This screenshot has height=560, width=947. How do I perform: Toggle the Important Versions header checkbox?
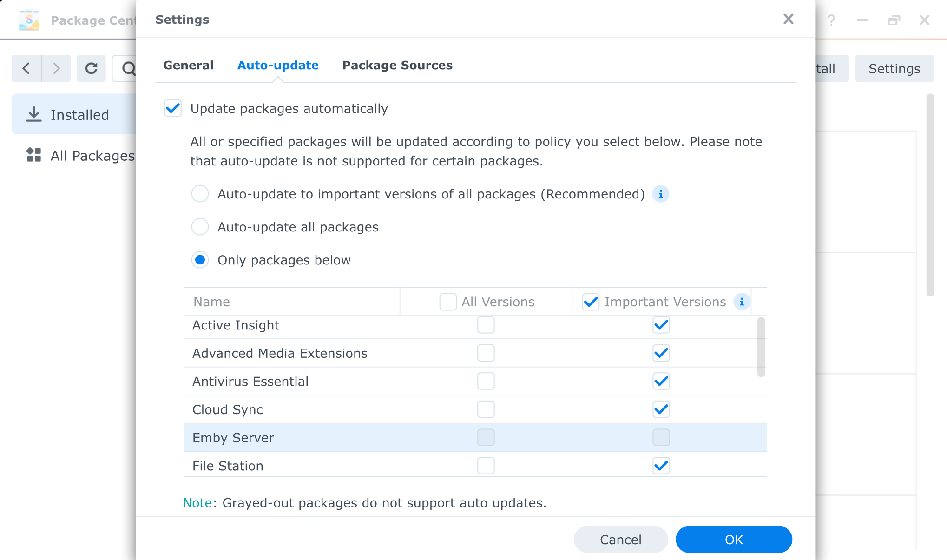pyautogui.click(x=591, y=302)
